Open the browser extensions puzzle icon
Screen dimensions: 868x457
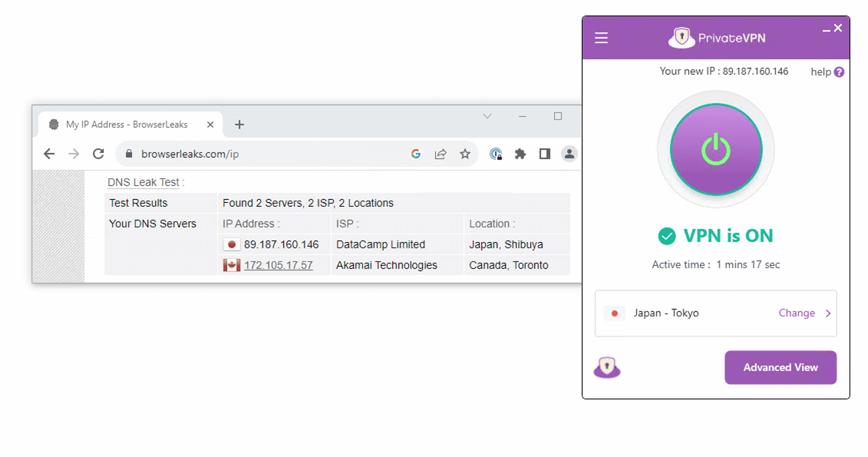[520, 154]
